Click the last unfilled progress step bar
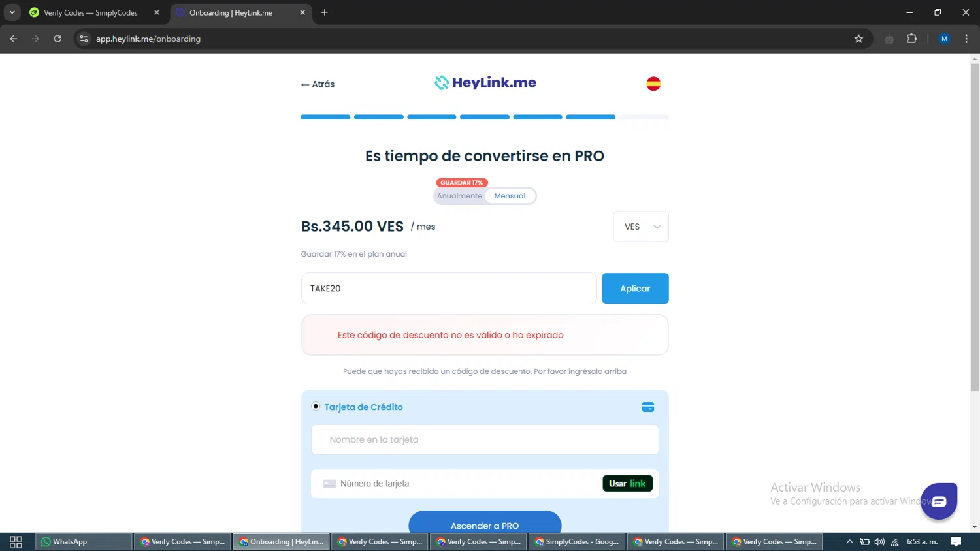Viewport: 980px width, 551px height. tap(644, 117)
